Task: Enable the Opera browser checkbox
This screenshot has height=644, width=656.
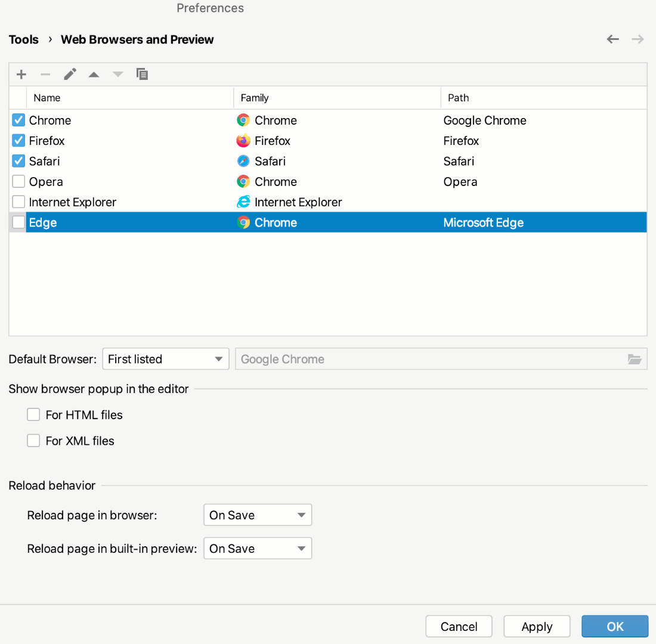Action: 18,181
